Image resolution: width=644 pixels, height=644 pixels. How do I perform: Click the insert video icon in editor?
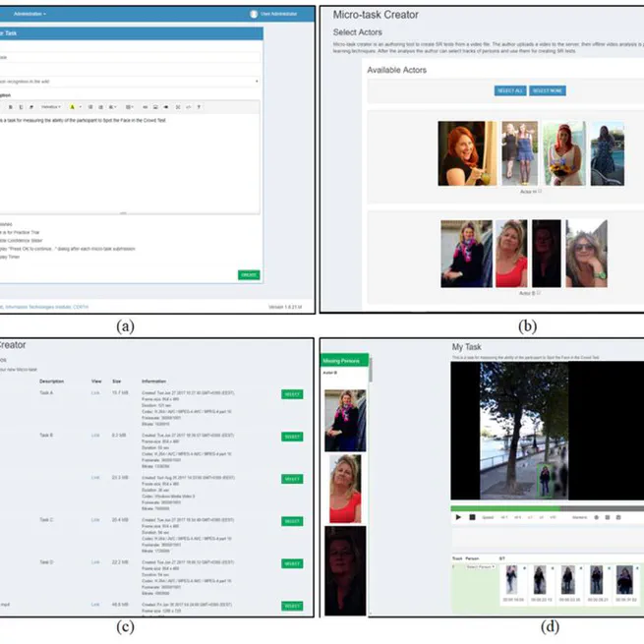point(165,107)
